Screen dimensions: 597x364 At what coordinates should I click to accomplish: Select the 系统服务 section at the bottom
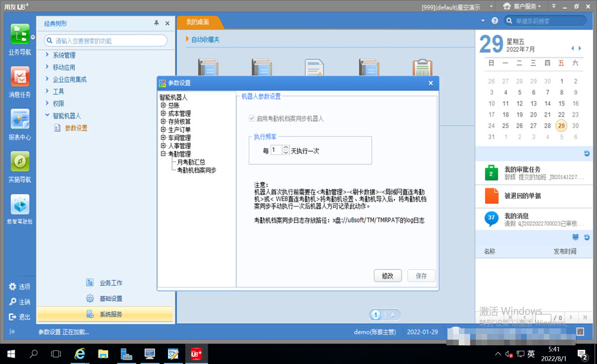[x=105, y=314]
